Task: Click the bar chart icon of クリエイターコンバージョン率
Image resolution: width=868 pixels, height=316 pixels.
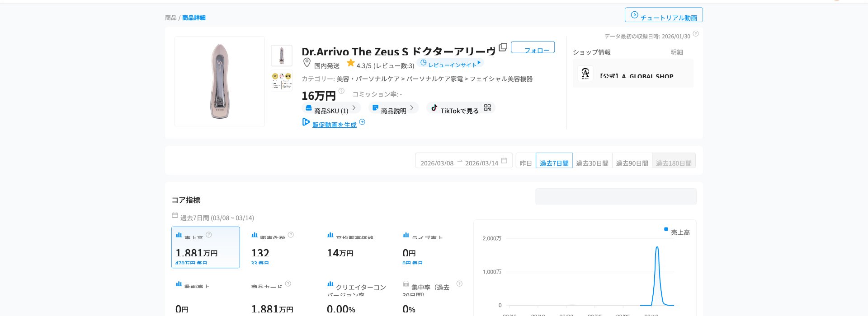Action: (330, 284)
